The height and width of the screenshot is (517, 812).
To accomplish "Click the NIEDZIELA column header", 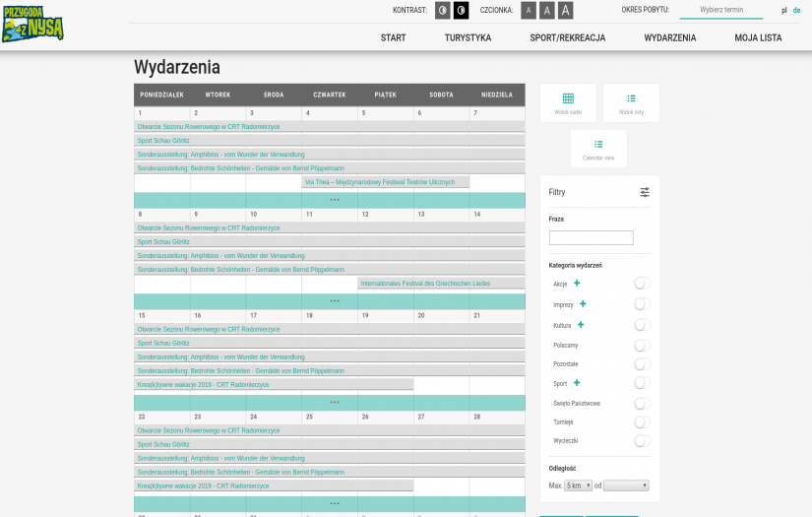I will (497, 95).
